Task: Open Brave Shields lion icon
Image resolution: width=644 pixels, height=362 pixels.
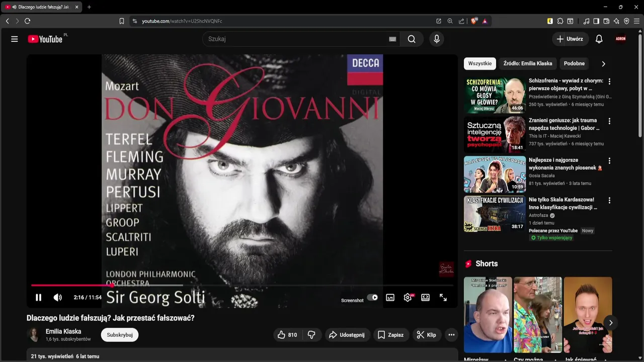Action: (474, 21)
